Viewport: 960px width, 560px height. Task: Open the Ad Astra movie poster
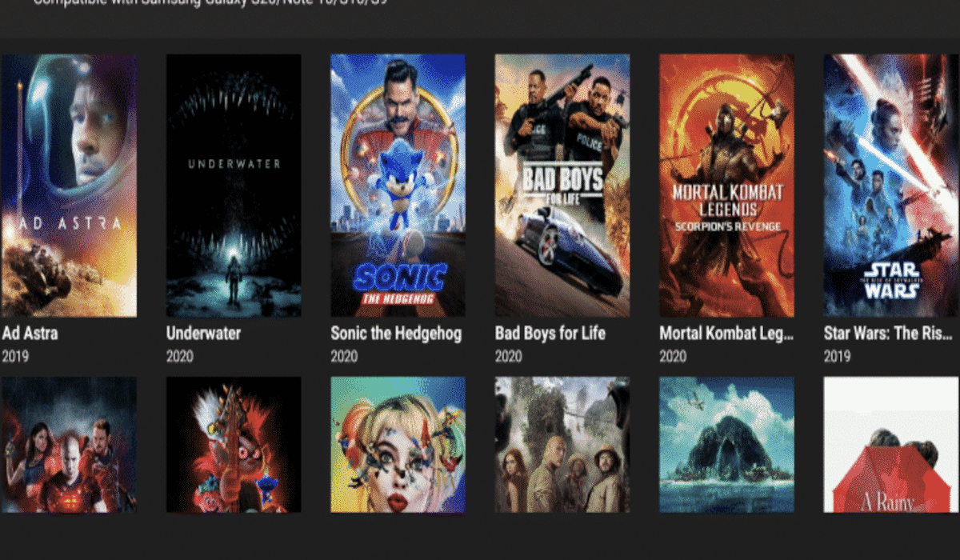click(x=70, y=184)
